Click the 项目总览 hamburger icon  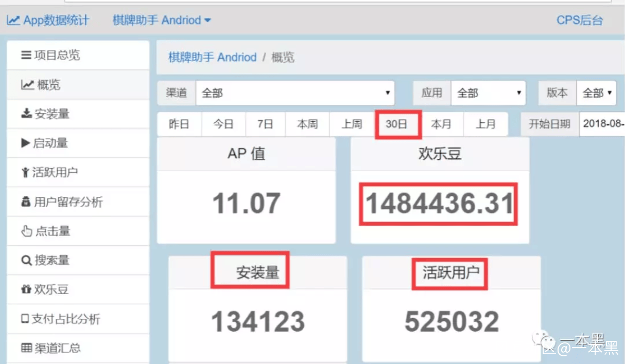[26, 55]
